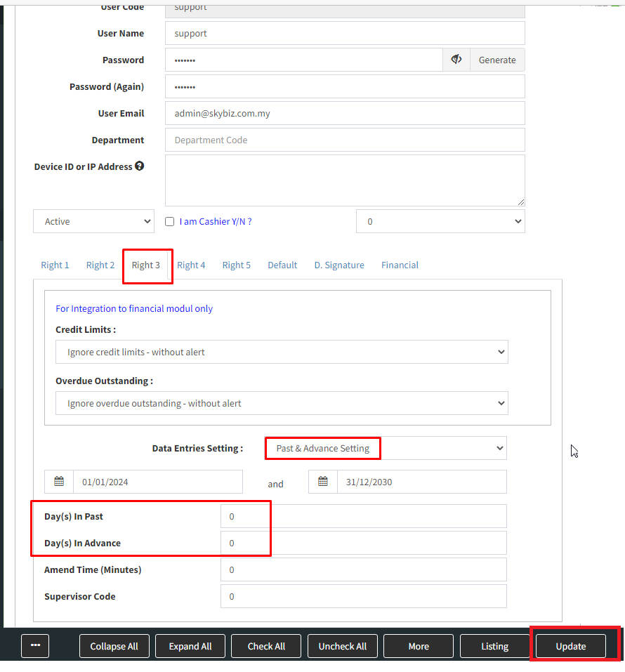Click the Device ID help question icon
Image resolution: width=625 pixels, height=672 pixels.
pyautogui.click(x=140, y=166)
